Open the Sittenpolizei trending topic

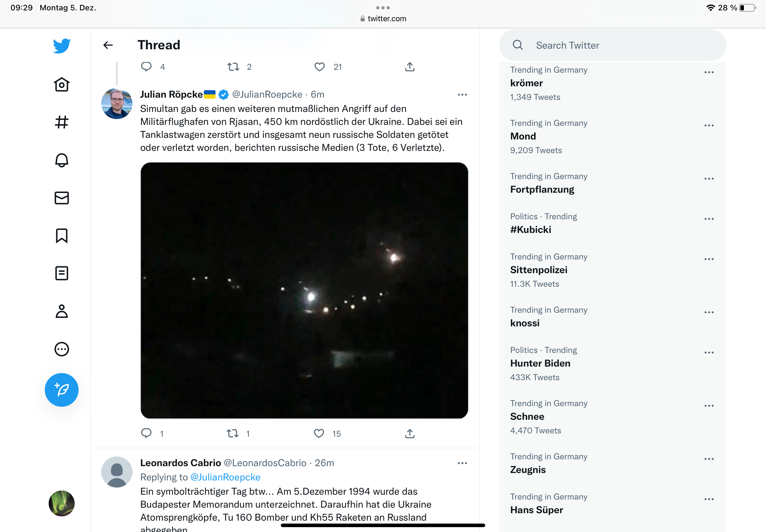(x=538, y=270)
